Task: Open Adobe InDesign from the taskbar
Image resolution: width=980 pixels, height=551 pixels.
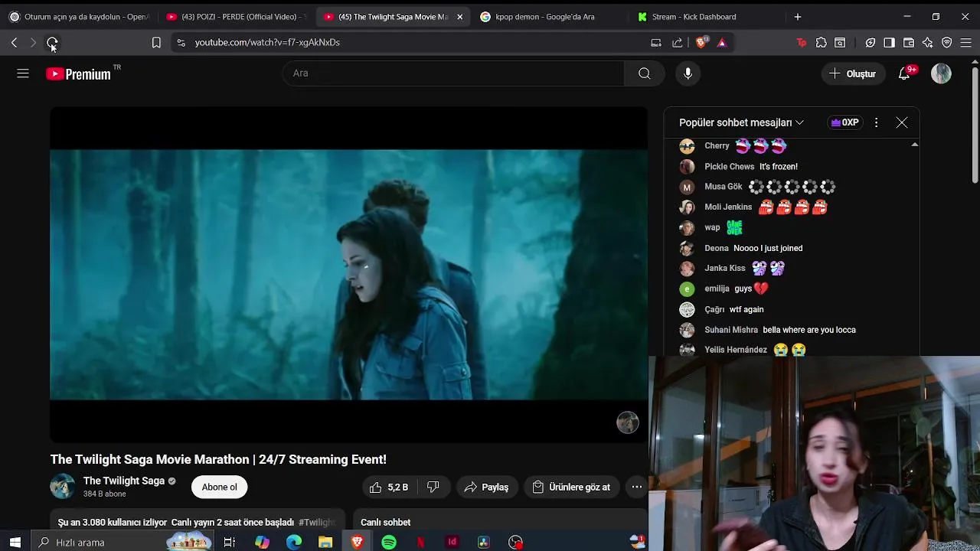Action: (x=452, y=543)
